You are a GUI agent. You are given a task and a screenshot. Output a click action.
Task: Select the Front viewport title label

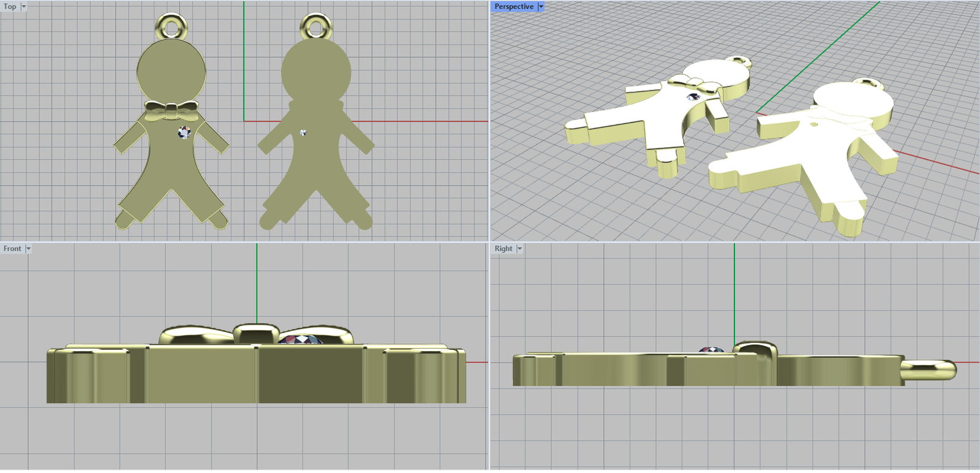[x=12, y=249]
